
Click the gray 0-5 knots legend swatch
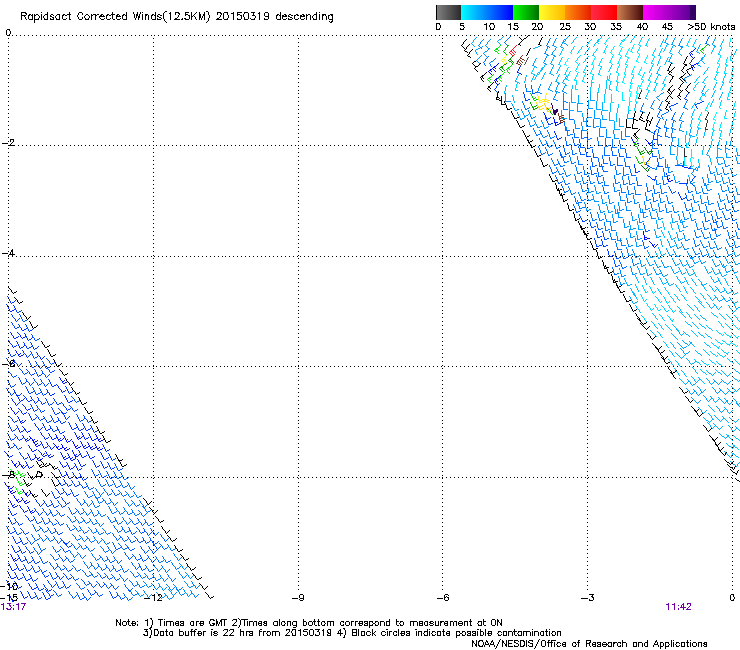pos(448,12)
